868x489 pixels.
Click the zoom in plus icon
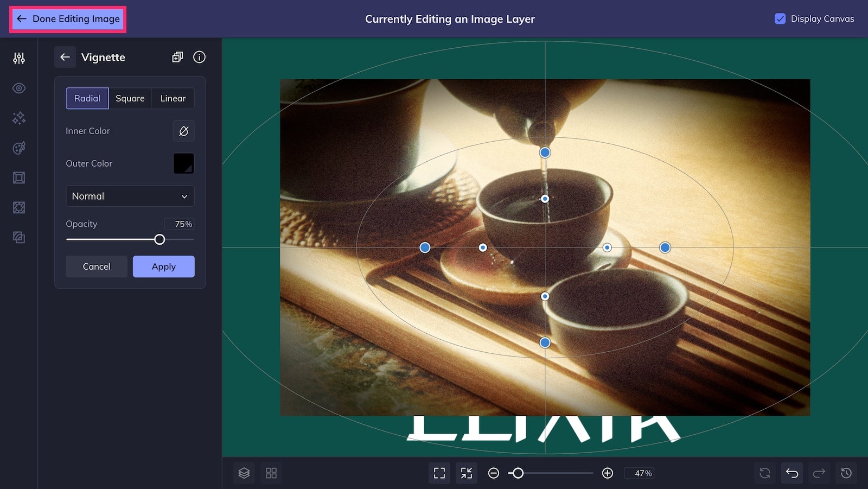coord(608,473)
